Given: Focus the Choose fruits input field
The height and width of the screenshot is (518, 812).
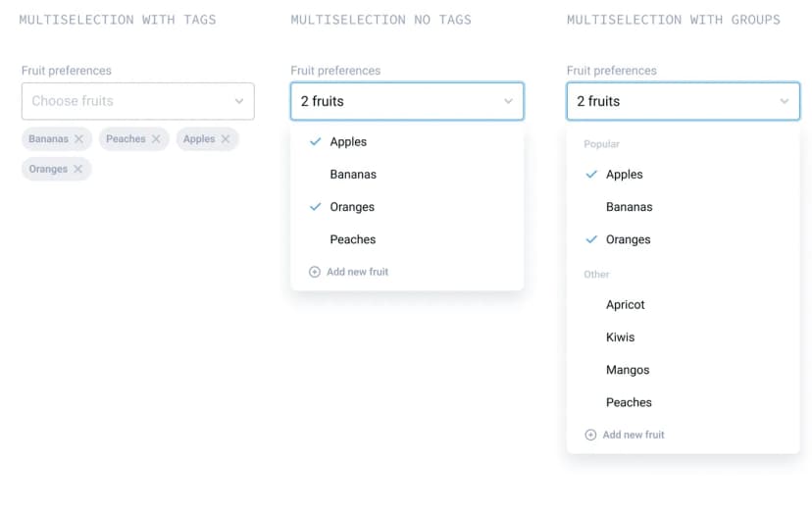Looking at the screenshot, I should tap(137, 101).
